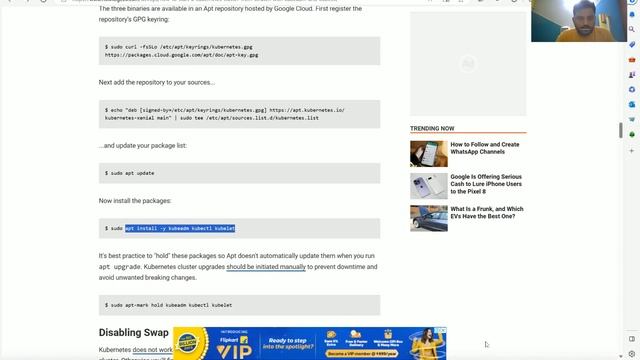Follow the 'should be initiated manually' link
The height and width of the screenshot is (360, 640).
[266, 267]
